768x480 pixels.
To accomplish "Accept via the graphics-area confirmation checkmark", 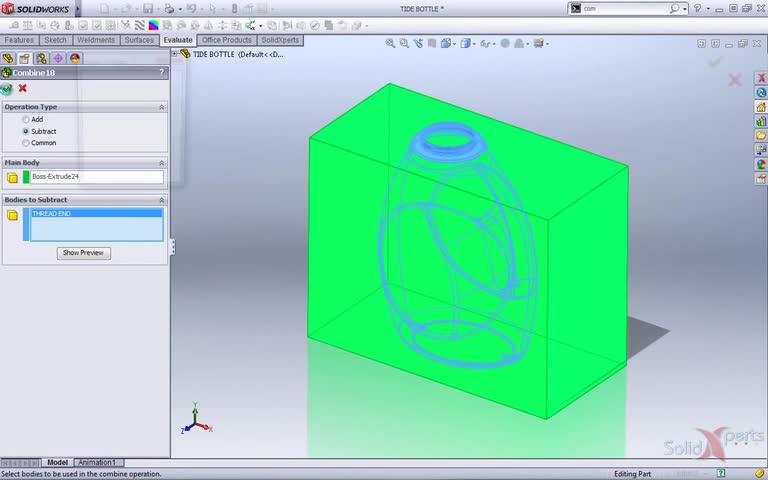I will point(715,61).
